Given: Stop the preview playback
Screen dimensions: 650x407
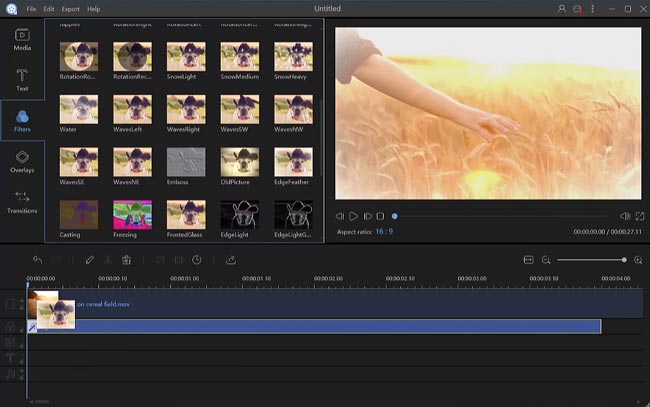Looking at the screenshot, I should coord(380,216).
